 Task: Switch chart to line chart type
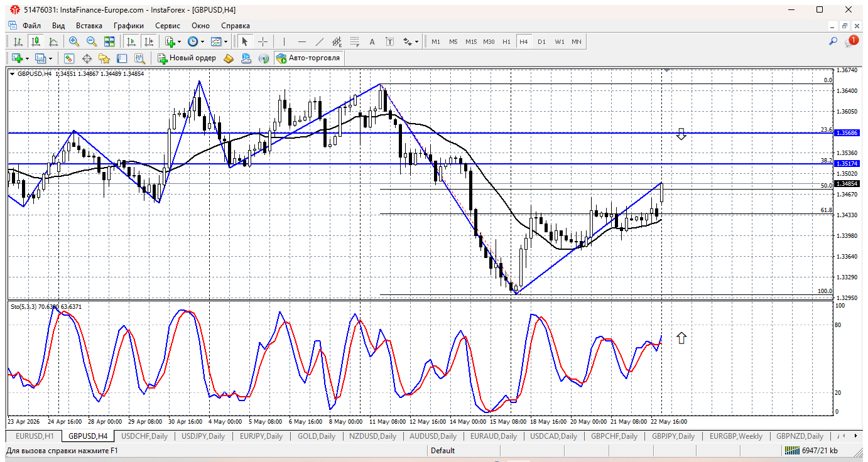pyautogui.click(x=53, y=41)
